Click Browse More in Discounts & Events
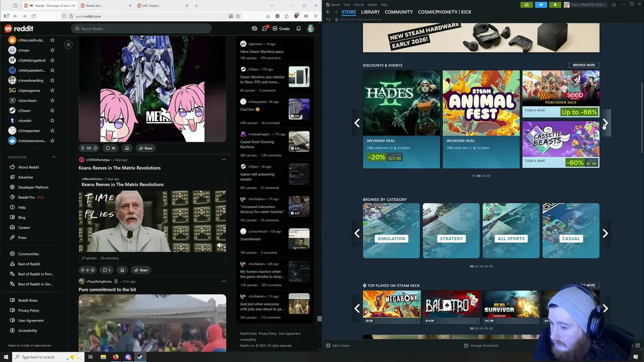The height and width of the screenshot is (362, 644). tap(584, 65)
